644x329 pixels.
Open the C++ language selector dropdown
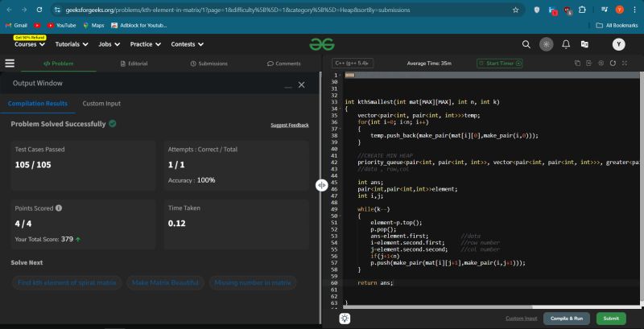point(353,63)
